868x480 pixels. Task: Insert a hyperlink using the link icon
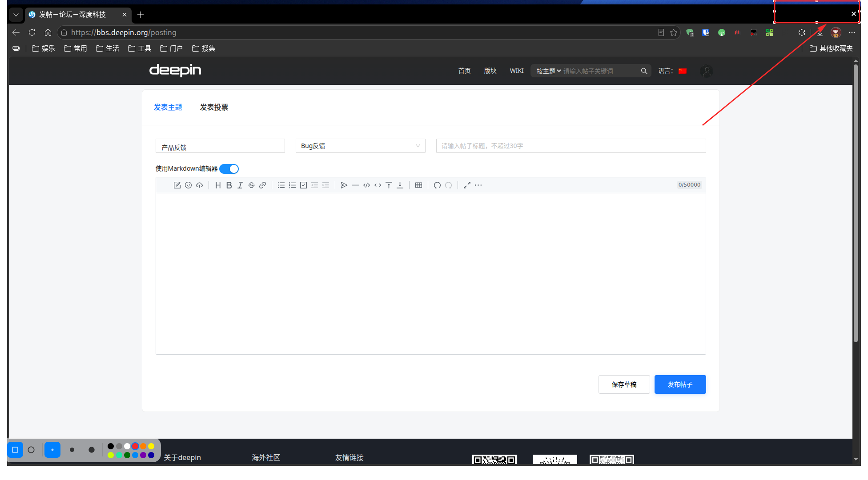click(x=262, y=185)
